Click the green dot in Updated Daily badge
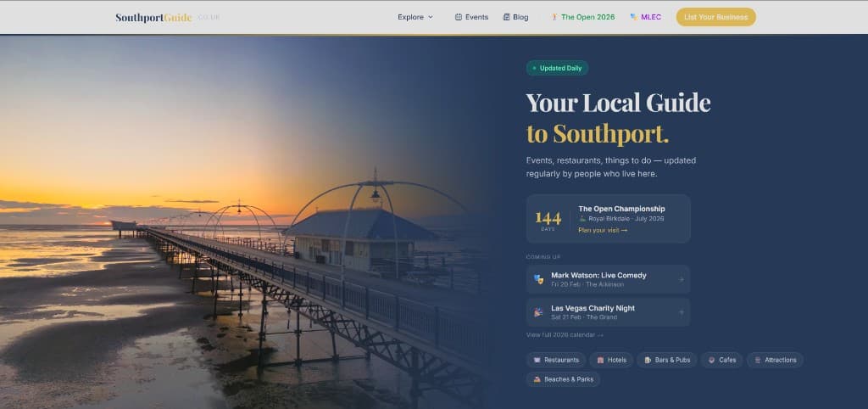 pos(534,68)
